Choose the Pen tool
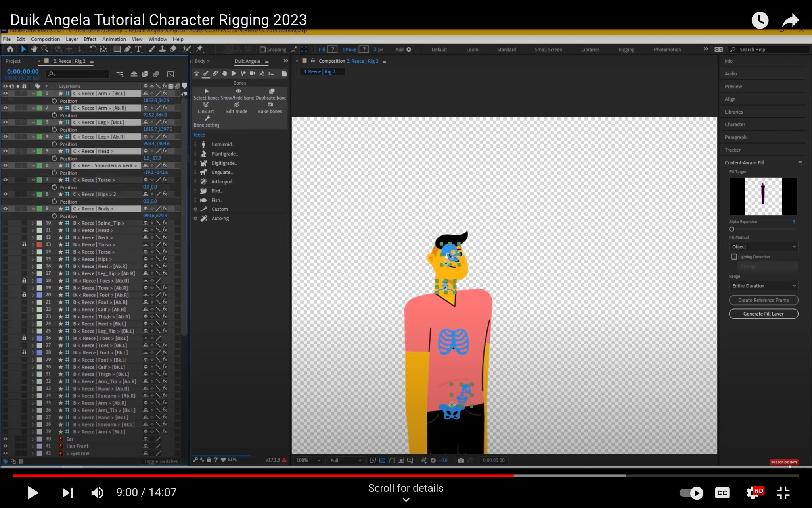Image resolution: width=812 pixels, height=508 pixels. (x=128, y=49)
